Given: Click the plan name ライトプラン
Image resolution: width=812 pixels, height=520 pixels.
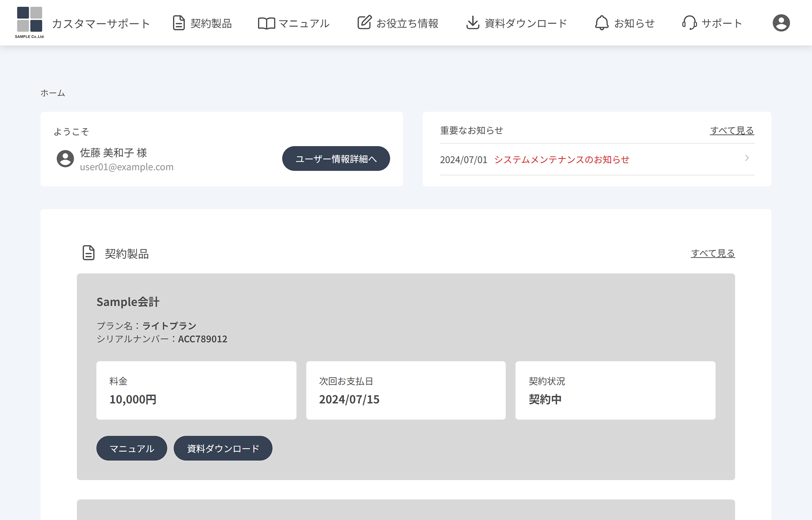Looking at the screenshot, I should [169, 326].
